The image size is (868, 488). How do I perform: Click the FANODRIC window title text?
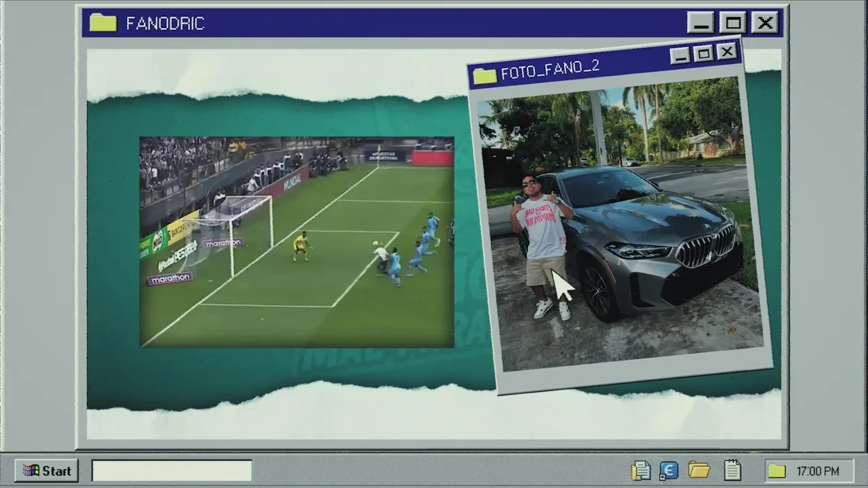pyautogui.click(x=165, y=23)
